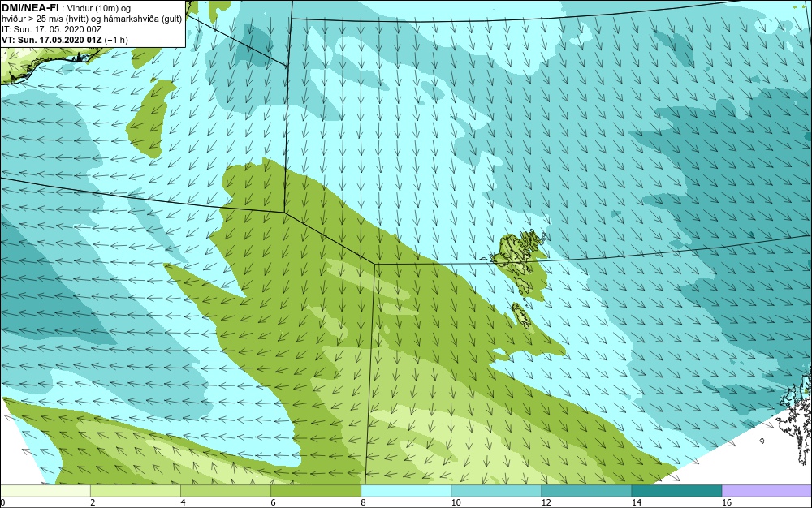Click the 10–12 m/s light teal legend swatch
The height and width of the screenshot is (508, 812).
(496, 491)
